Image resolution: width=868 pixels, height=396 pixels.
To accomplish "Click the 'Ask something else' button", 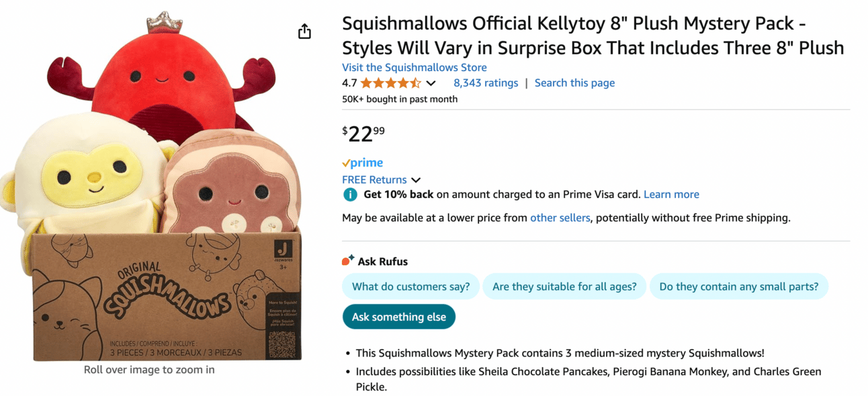I will click(x=399, y=317).
